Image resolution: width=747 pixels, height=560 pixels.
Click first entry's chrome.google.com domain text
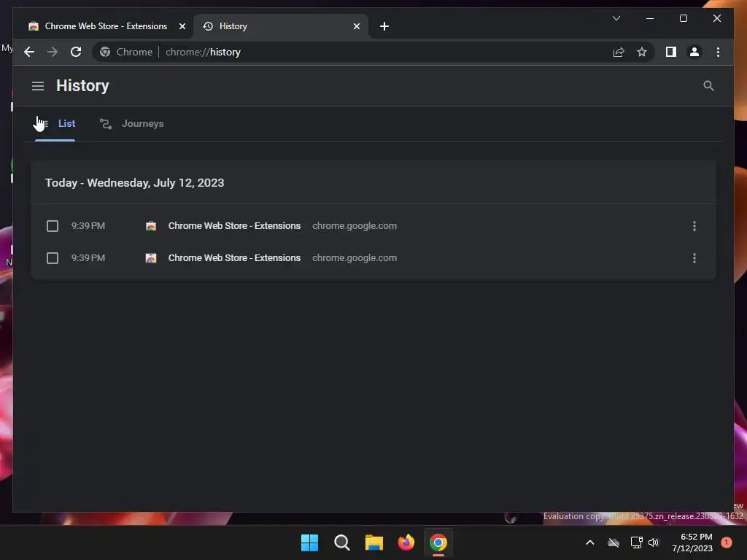click(355, 226)
